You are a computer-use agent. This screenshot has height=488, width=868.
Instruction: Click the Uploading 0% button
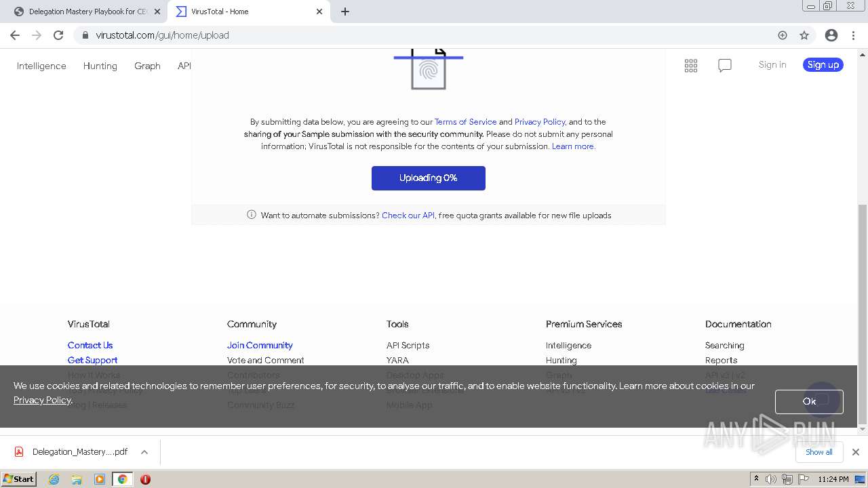coord(429,178)
